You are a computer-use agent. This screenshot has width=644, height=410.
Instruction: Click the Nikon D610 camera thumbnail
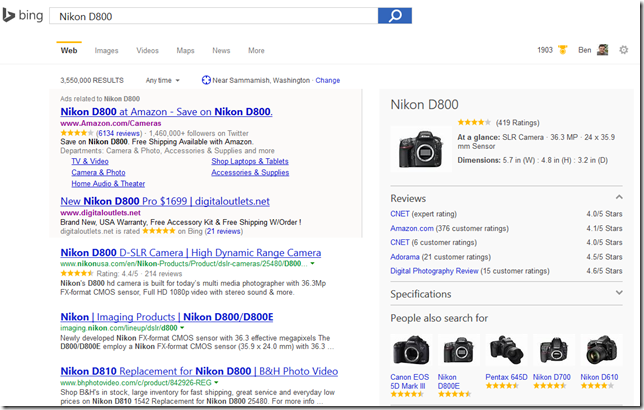[x=601, y=350]
